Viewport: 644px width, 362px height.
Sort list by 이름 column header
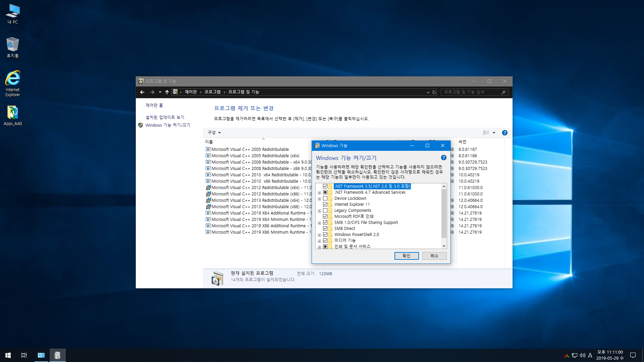pos(263,142)
